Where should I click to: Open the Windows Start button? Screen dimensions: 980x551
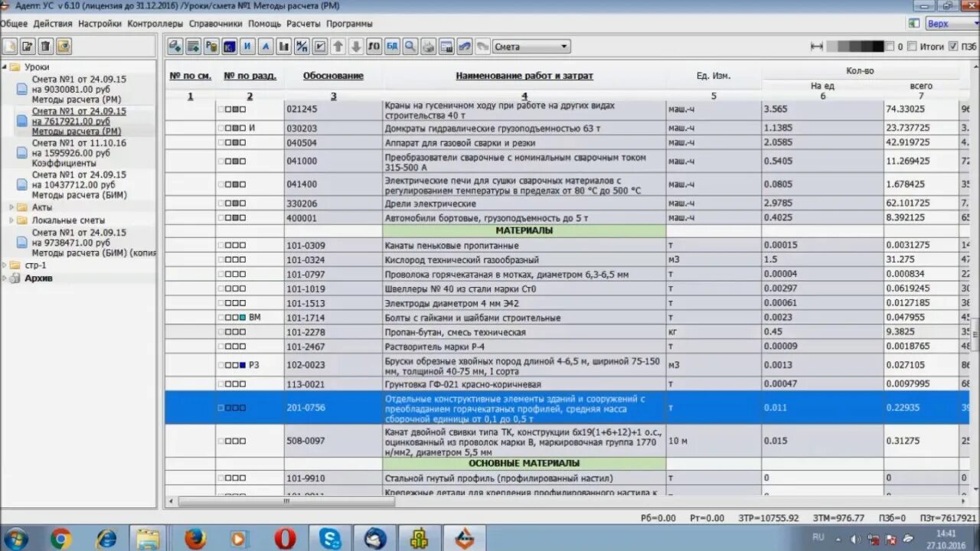pos(15,538)
